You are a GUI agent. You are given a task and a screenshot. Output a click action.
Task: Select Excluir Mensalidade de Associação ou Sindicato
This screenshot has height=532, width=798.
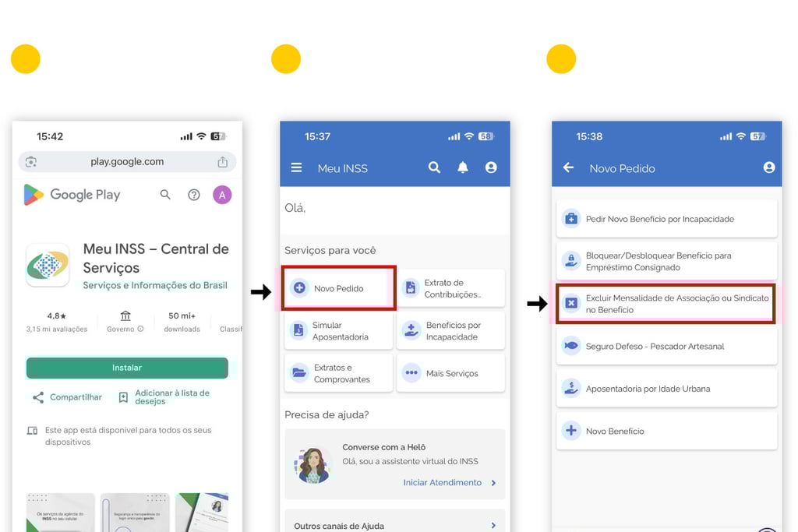(x=666, y=304)
